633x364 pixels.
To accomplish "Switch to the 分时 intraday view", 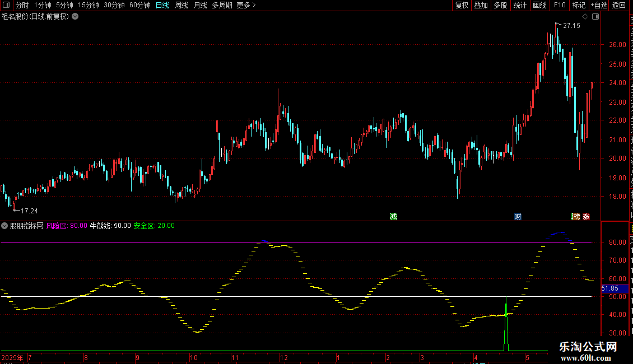I will (22, 5).
